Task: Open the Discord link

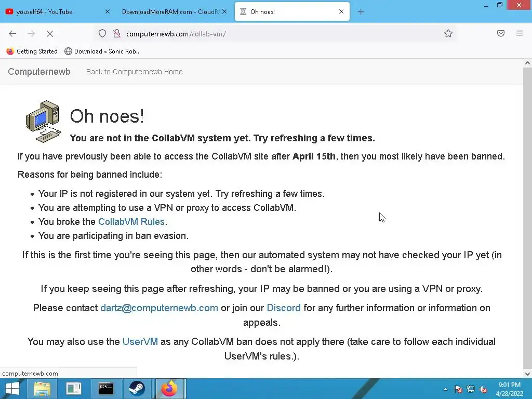Action: [x=284, y=308]
